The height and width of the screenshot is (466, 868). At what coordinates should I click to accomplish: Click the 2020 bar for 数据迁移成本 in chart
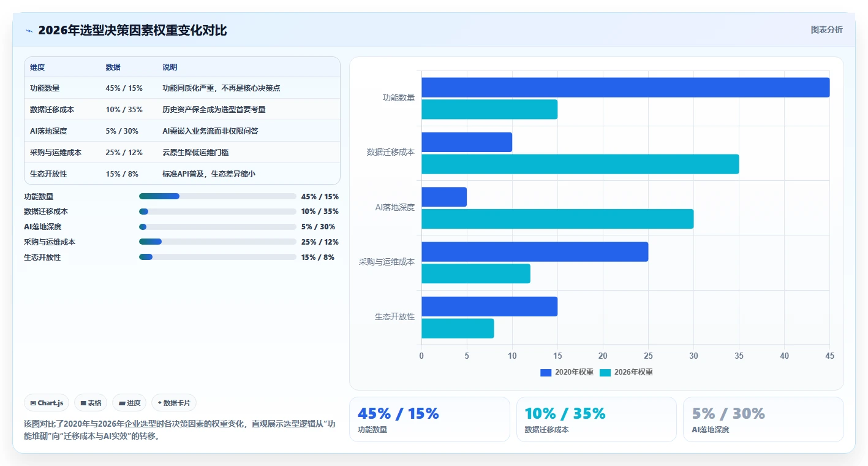[467, 142]
